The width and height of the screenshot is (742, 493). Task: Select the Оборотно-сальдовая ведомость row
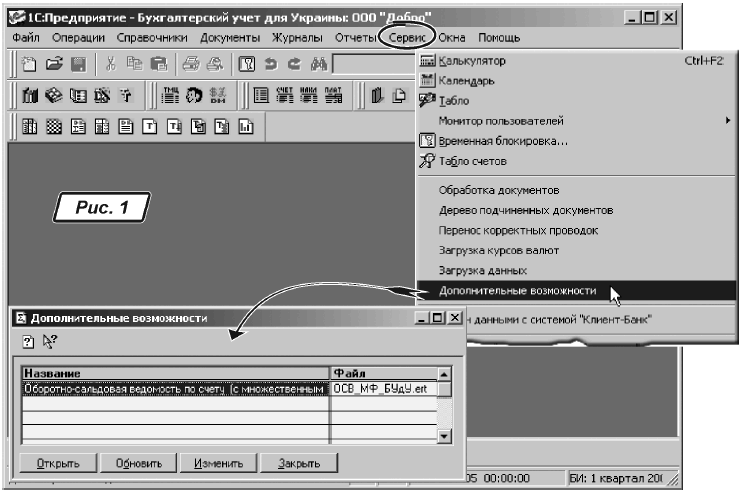coord(175,388)
